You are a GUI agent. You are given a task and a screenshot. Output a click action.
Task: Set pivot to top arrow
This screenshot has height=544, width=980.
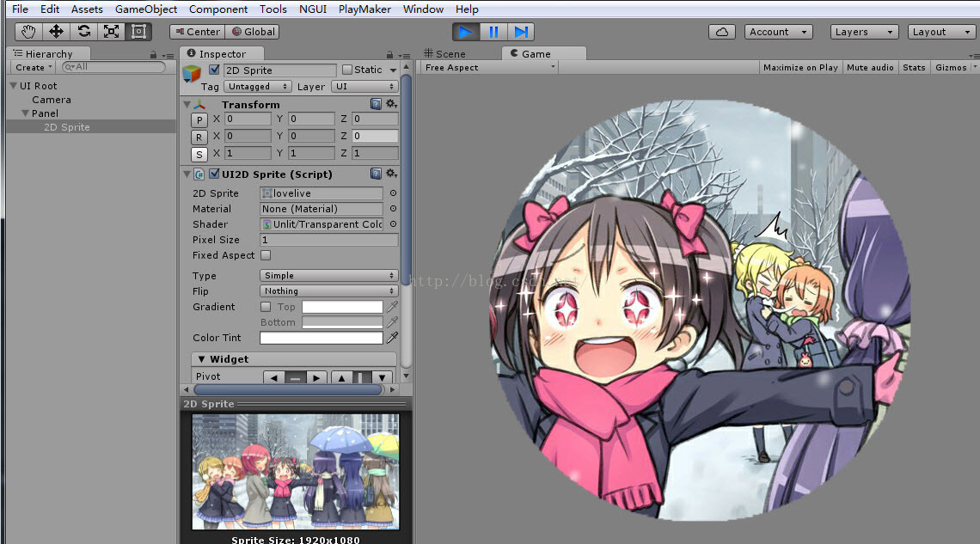click(341, 377)
